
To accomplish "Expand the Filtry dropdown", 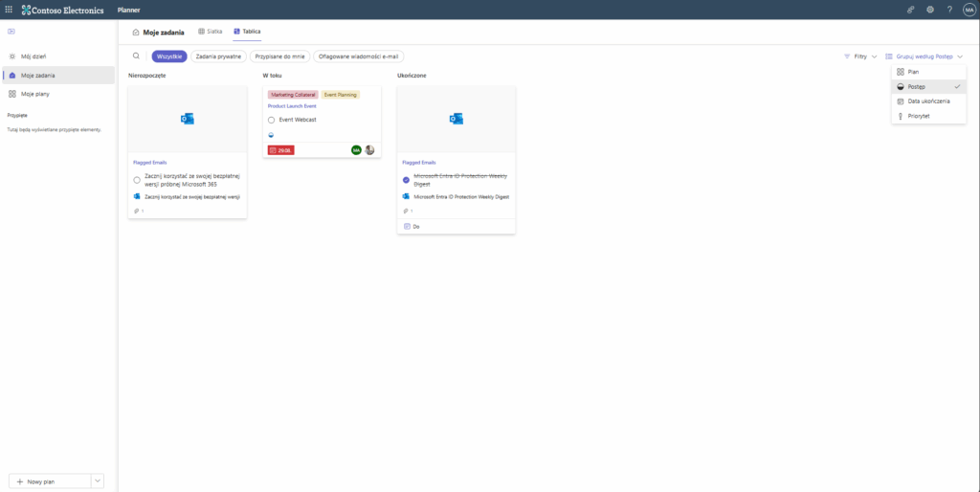I will click(x=859, y=56).
